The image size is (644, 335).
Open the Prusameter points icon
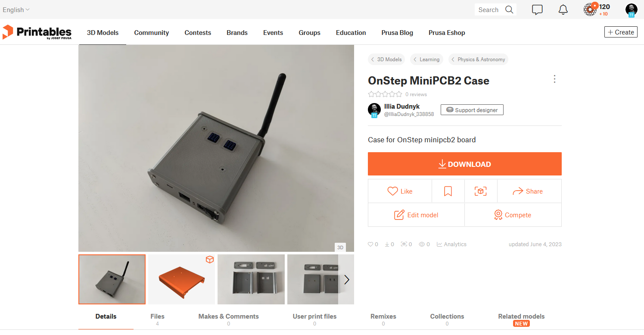pyautogui.click(x=591, y=9)
